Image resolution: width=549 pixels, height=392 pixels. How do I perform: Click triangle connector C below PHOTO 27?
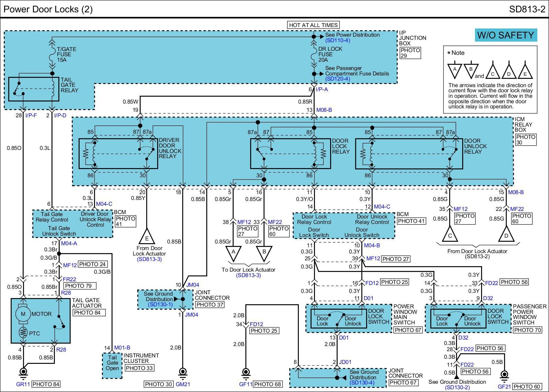pos(449,235)
